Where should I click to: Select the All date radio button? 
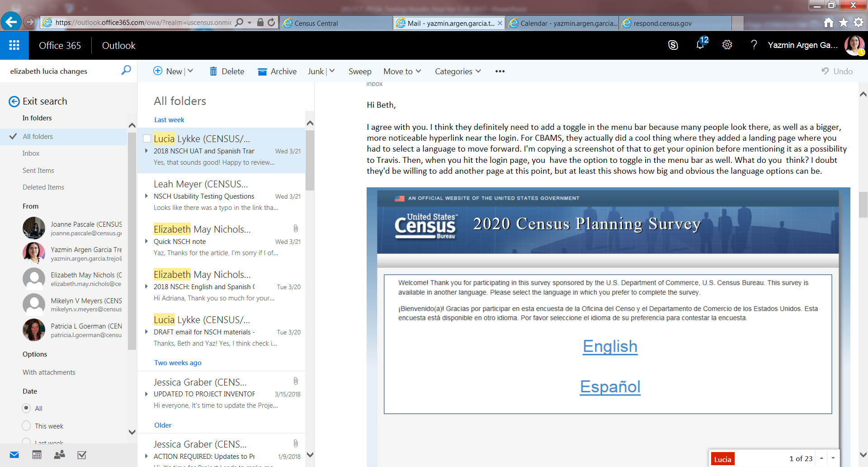coord(26,408)
